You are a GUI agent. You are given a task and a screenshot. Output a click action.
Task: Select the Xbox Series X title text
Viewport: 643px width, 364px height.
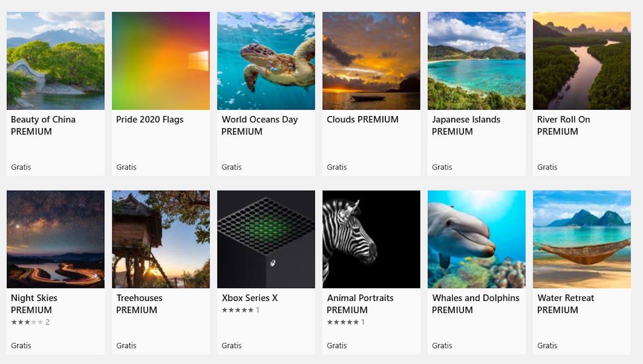249,298
